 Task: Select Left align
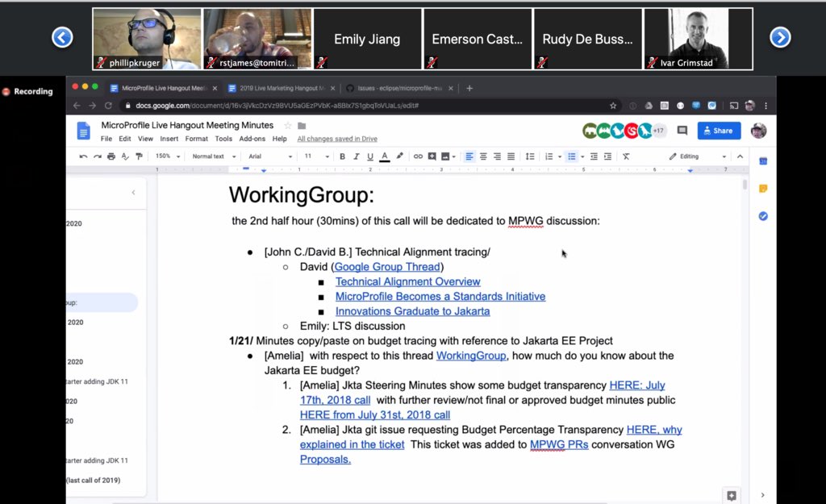(x=469, y=156)
